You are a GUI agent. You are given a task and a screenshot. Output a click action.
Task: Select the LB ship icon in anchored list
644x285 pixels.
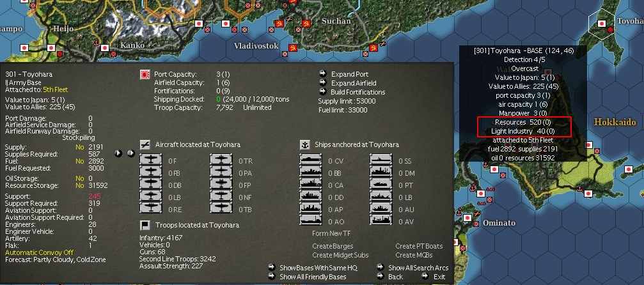click(x=381, y=196)
